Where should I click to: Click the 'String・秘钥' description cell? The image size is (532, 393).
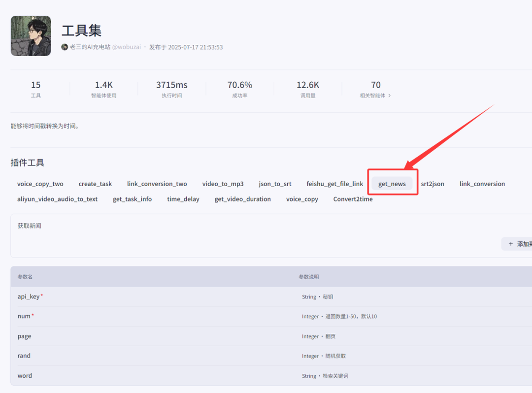[x=318, y=296]
